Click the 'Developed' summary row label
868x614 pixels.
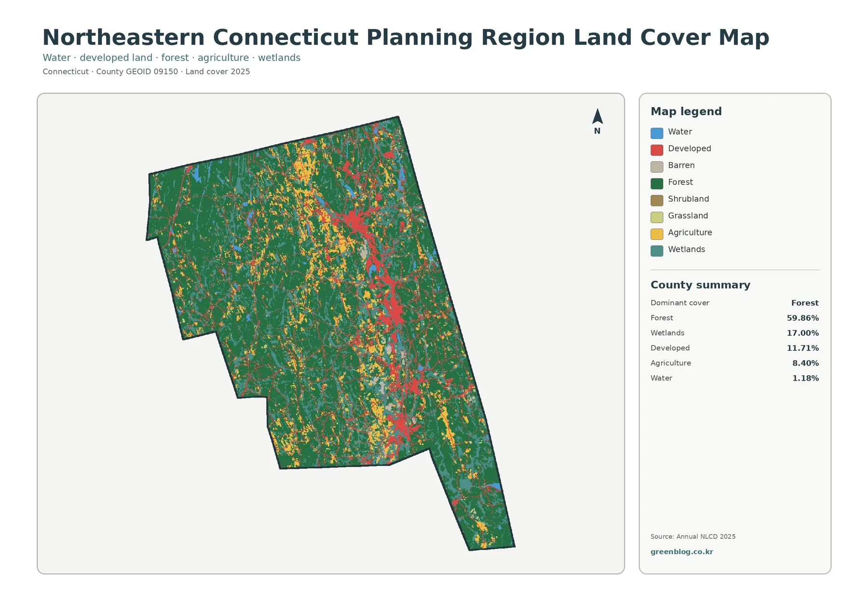point(670,348)
